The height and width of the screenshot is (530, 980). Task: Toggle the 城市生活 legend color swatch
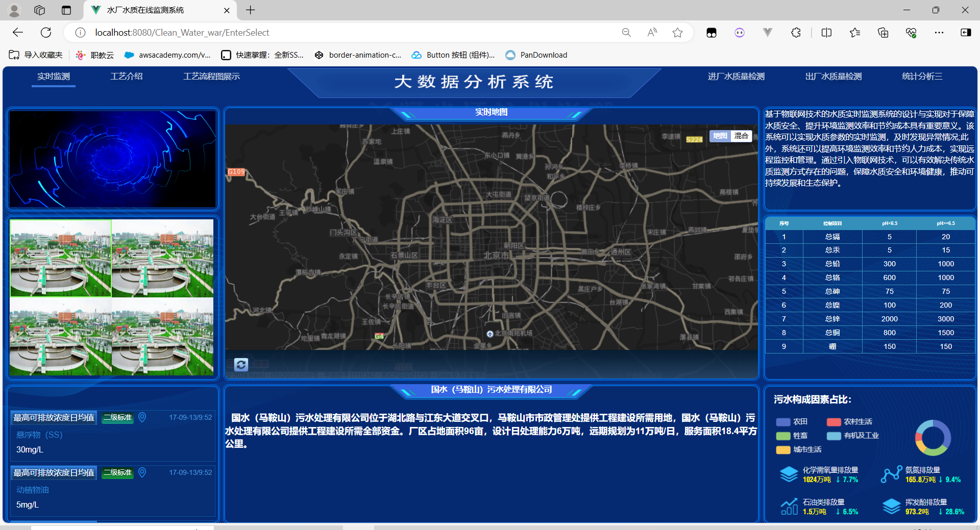[x=783, y=449]
